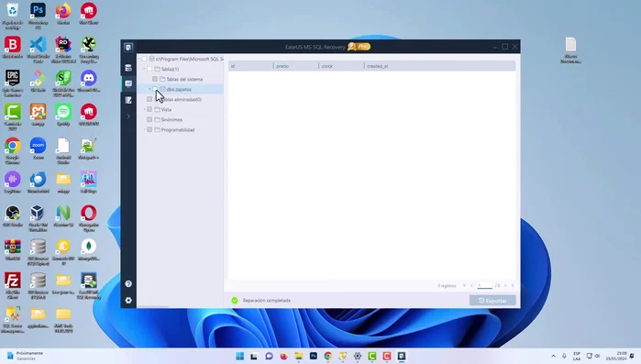The height and width of the screenshot is (364, 641).
Task: Open Epic Games Launcher desktop shortcut
Action: (13, 83)
